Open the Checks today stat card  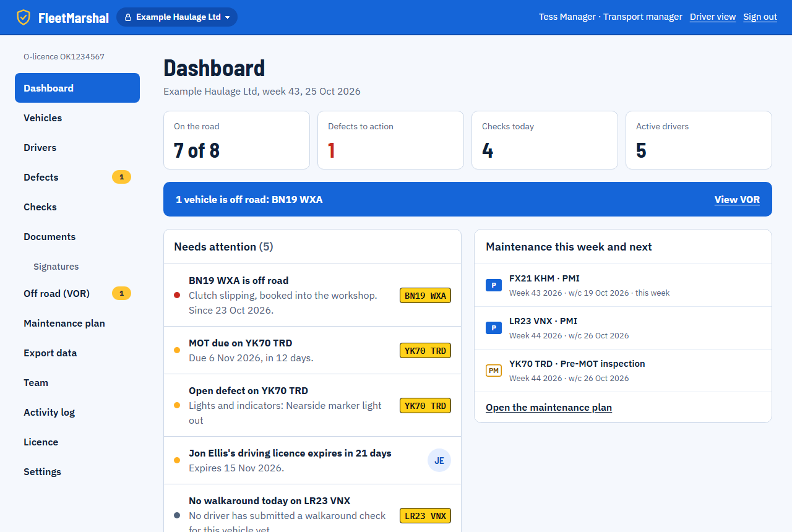pyautogui.click(x=544, y=140)
